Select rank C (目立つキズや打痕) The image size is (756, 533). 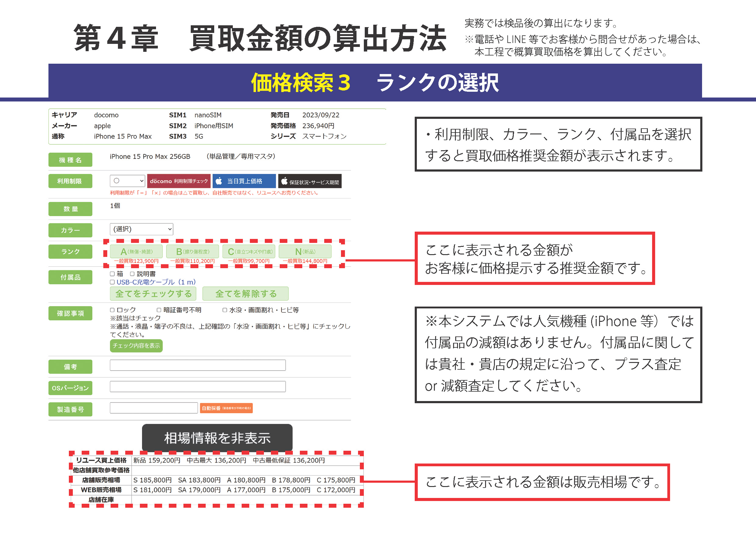coord(249,251)
